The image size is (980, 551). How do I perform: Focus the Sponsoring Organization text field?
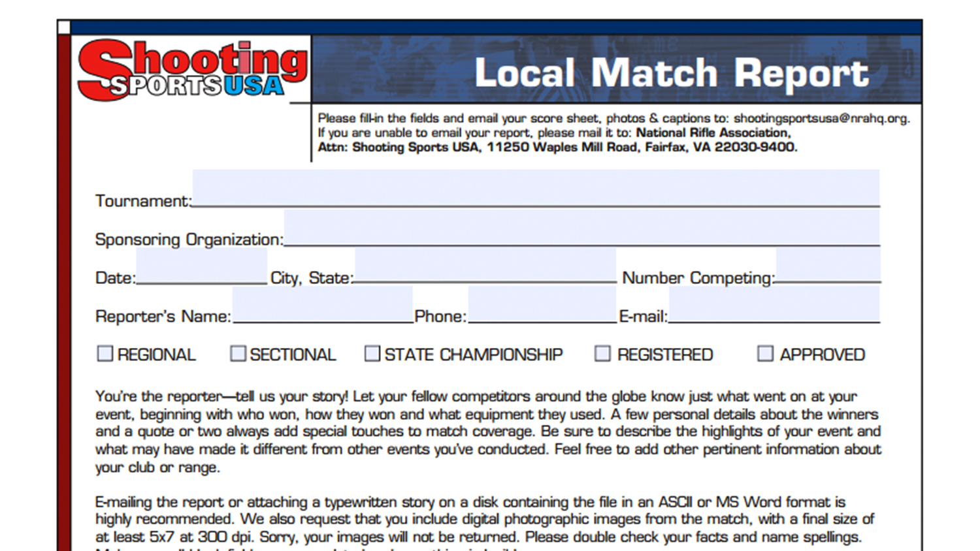(x=581, y=227)
